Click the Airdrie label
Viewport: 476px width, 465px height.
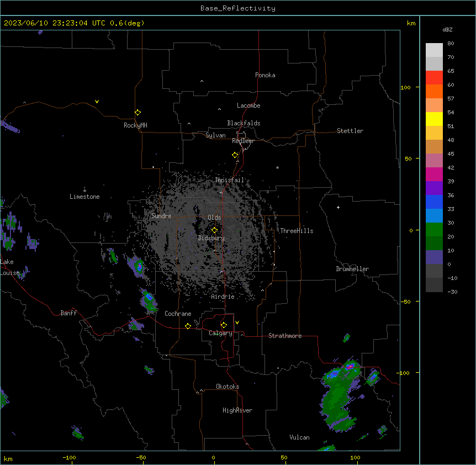(x=223, y=297)
